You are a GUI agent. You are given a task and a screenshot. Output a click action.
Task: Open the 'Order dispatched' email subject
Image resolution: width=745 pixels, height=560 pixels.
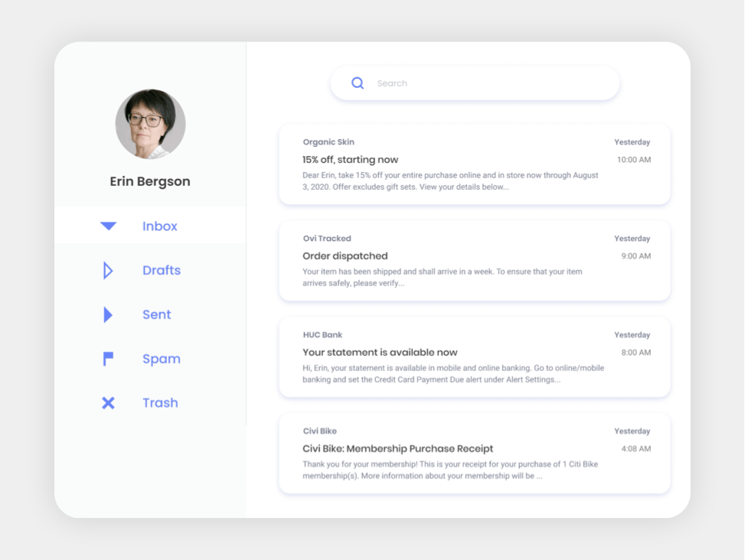[345, 256]
